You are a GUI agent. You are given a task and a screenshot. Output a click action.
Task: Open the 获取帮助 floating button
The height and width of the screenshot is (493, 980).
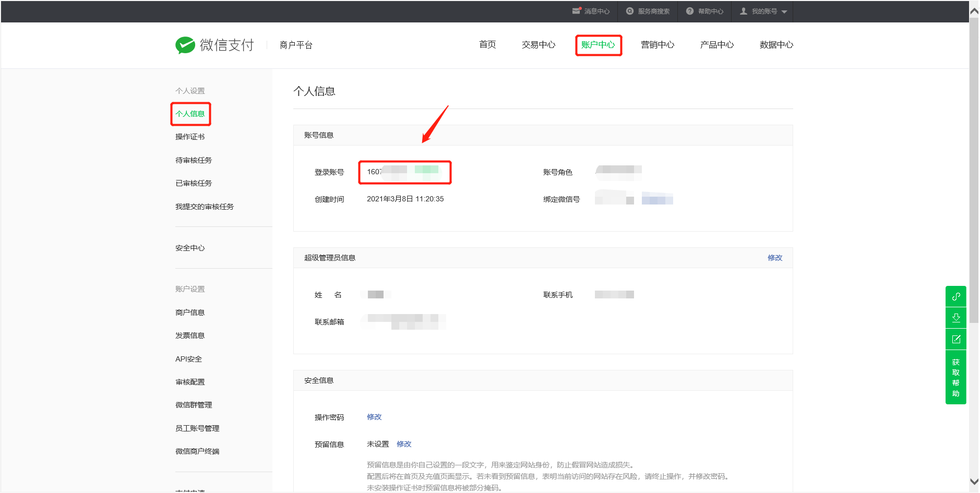coord(956,377)
